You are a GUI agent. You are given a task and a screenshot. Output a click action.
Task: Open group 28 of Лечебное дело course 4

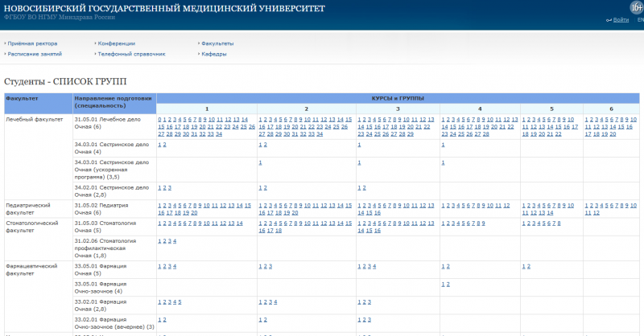485,133
